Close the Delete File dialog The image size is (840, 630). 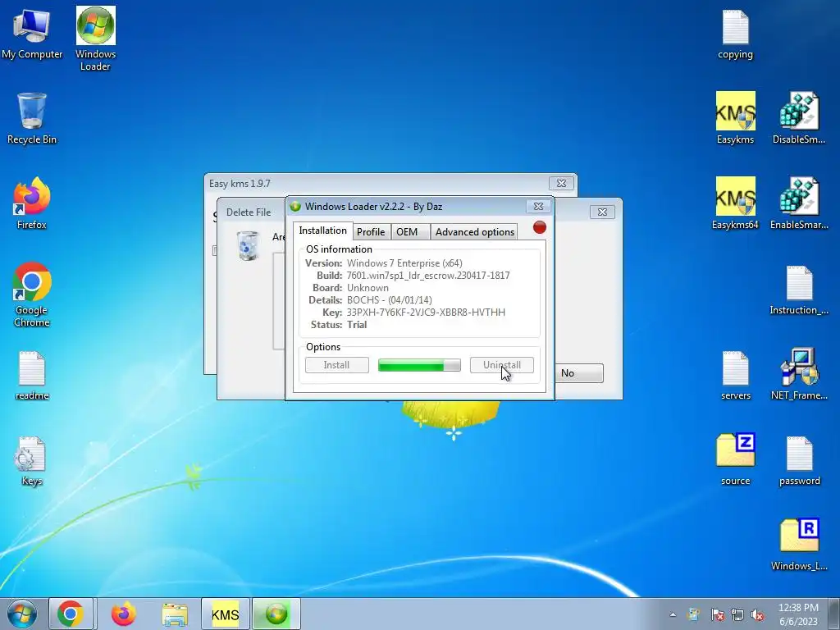point(602,212)
